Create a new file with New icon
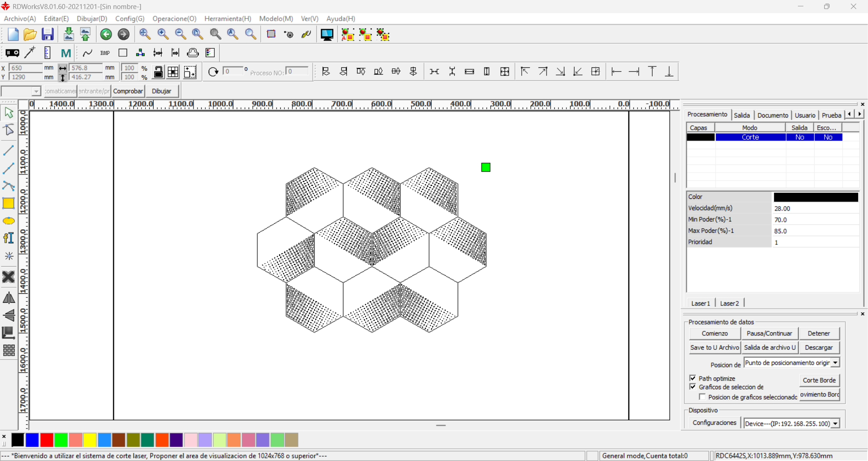 13,34
